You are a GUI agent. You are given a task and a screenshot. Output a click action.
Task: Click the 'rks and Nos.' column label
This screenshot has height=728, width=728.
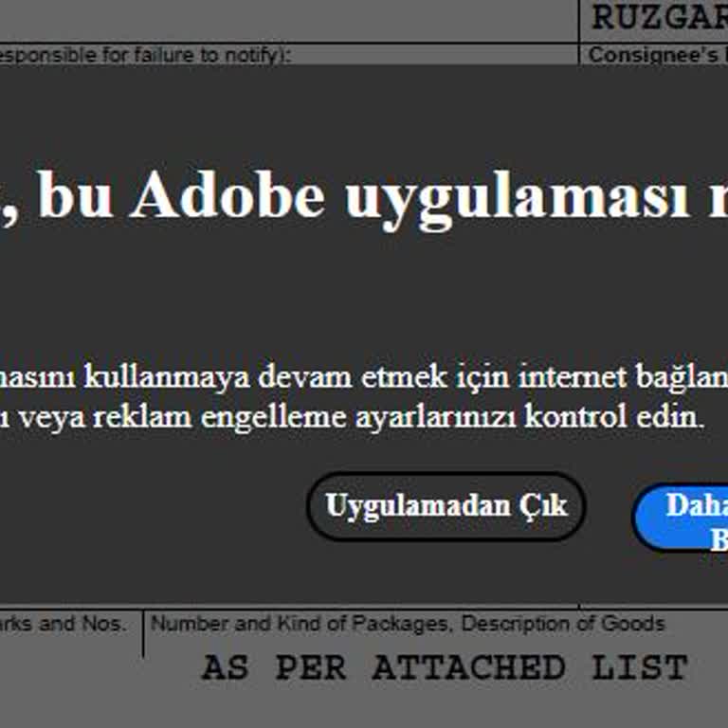point(63,624)
